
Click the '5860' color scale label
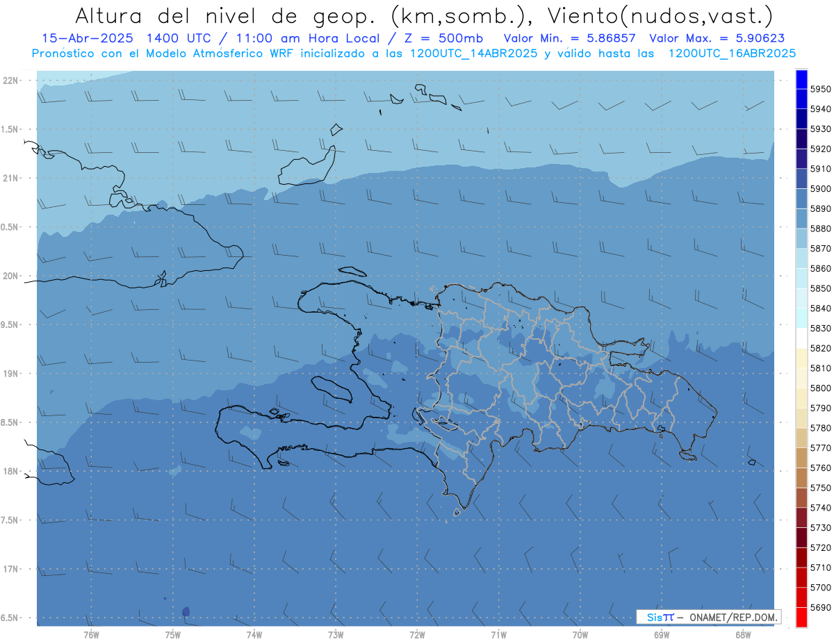point(821,268)
